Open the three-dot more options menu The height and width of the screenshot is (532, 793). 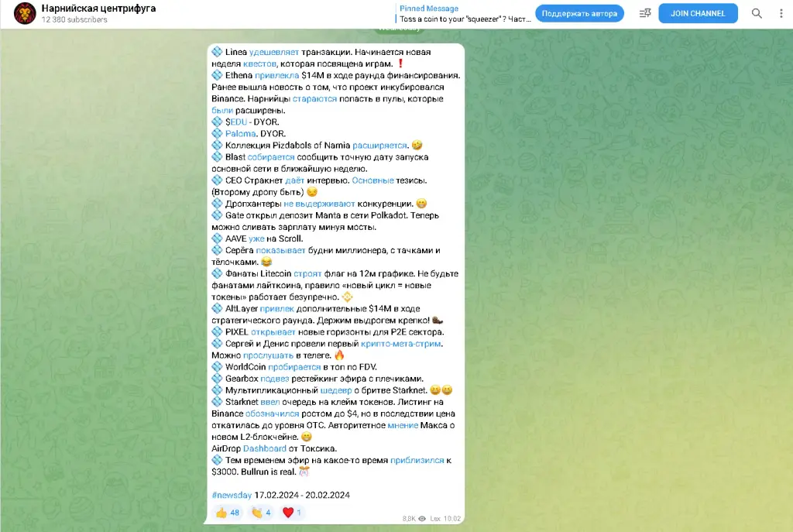[x=781, y=14]
